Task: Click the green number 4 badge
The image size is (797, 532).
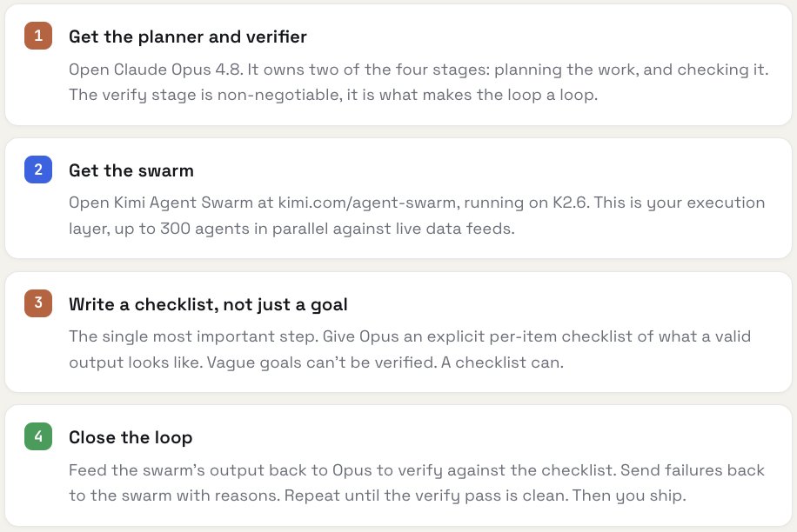Action: point(38,436)
